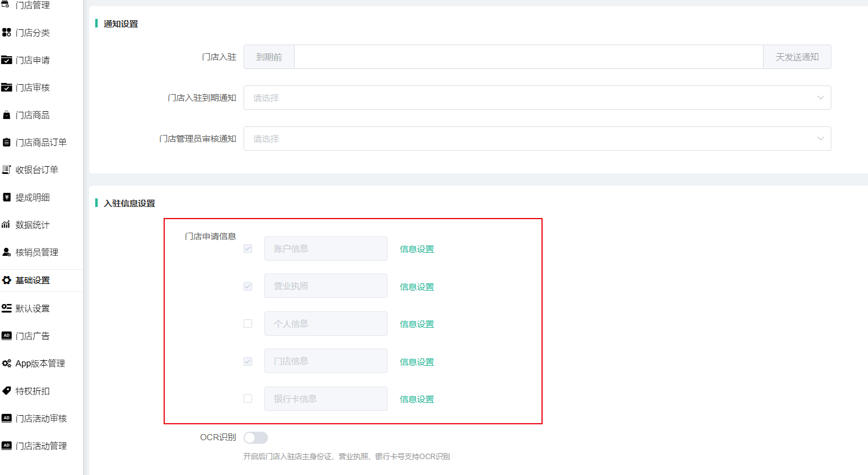Screen dimensions: 868x475
Task: Open the 门店申请 menu item
Action: (32, 60)
